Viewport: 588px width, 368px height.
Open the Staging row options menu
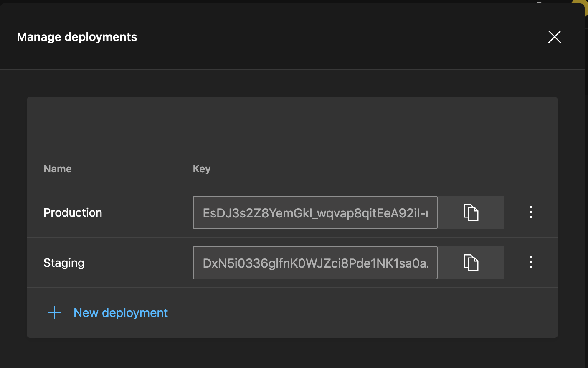[530, 263]
